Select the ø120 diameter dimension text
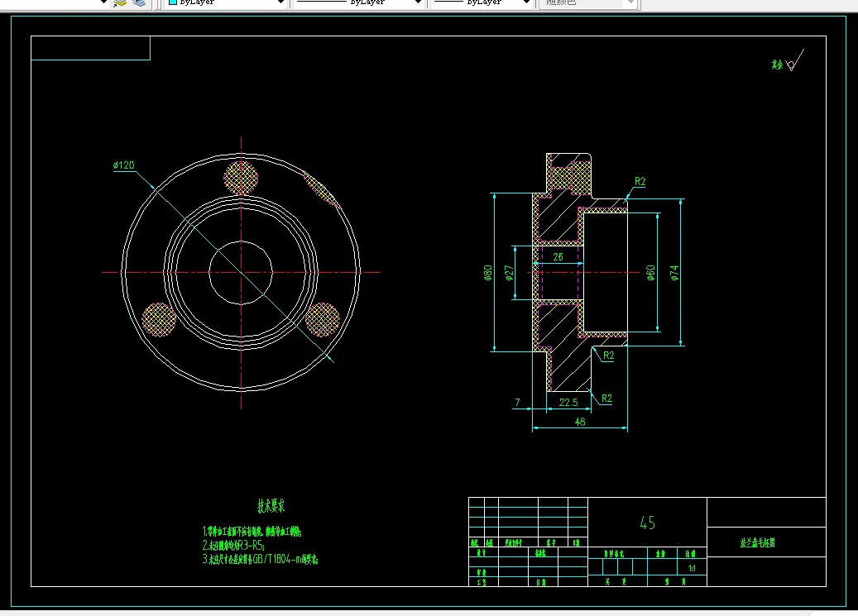The height and width of the screenshot is (616, 858). point(123,165)
